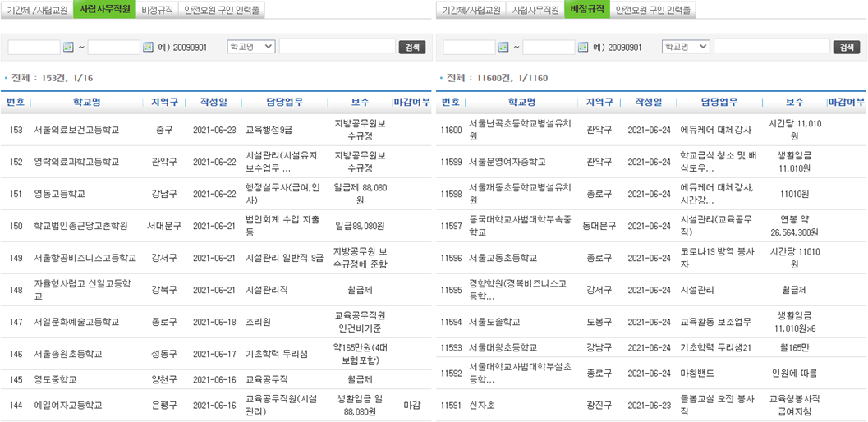Click 조리원 duty cell
The height and width of the screenshot is (422, 868).
[259, 322]
